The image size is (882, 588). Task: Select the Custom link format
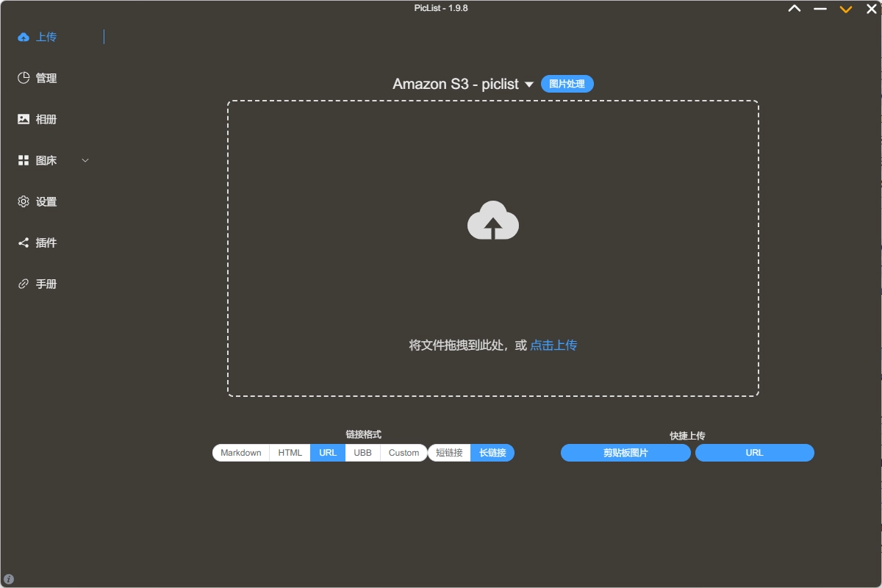tap(404, 453)
